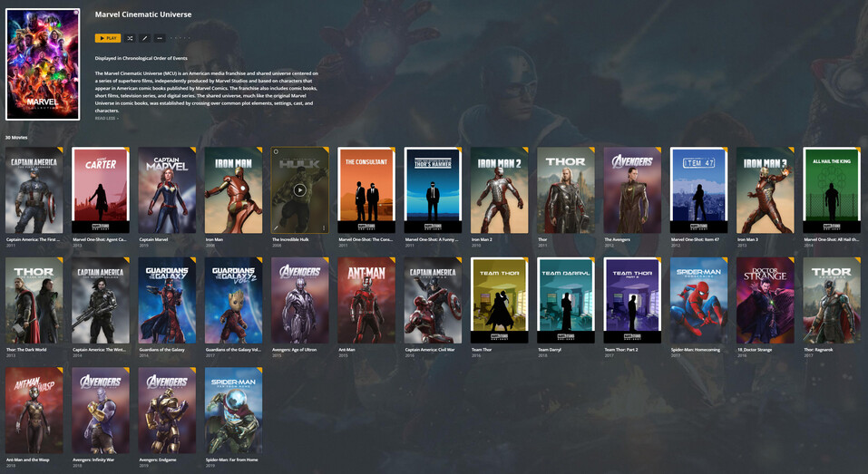Click the 'Captain America: Civil War' title link
The height and width of the screenshot is (474, 868).
tap(430, 350)
